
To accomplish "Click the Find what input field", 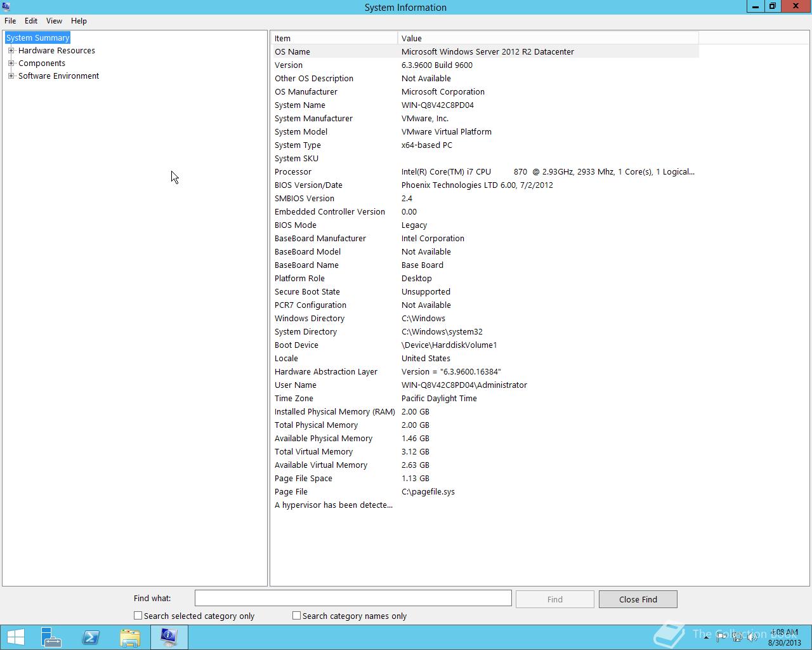I will [353, 598].
